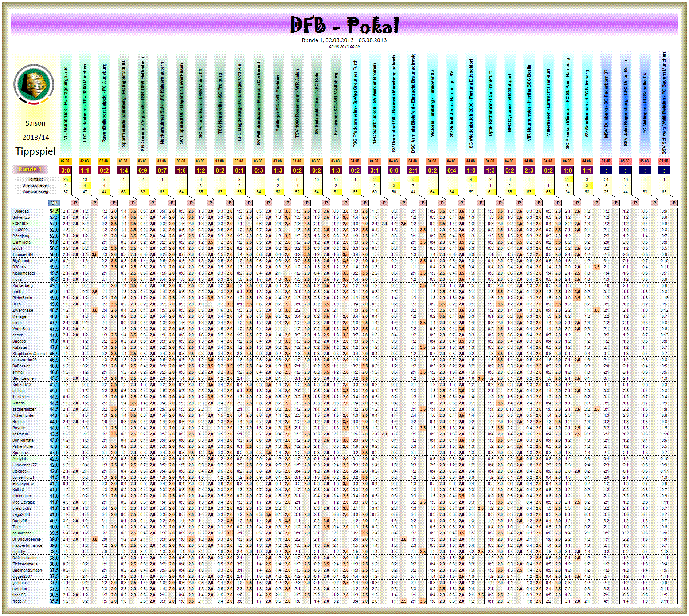Click the '1:6' result for SV Lippstadt match
The image size is (689, 616).
(181, 170)
